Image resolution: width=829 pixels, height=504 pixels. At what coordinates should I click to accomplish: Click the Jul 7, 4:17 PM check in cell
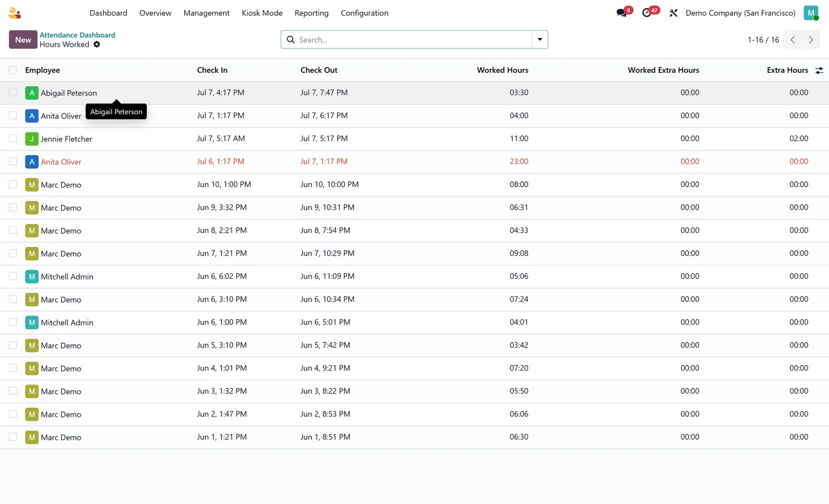(x=221, y=92)
